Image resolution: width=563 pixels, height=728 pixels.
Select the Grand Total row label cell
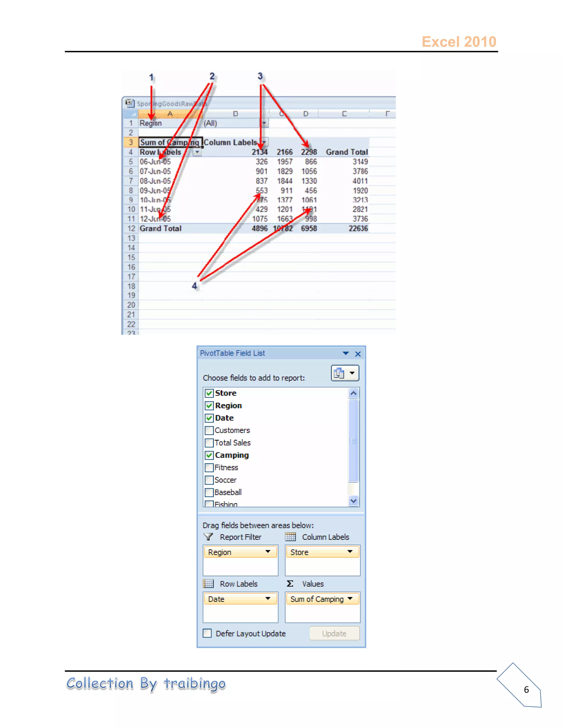(x=170, y=229)
